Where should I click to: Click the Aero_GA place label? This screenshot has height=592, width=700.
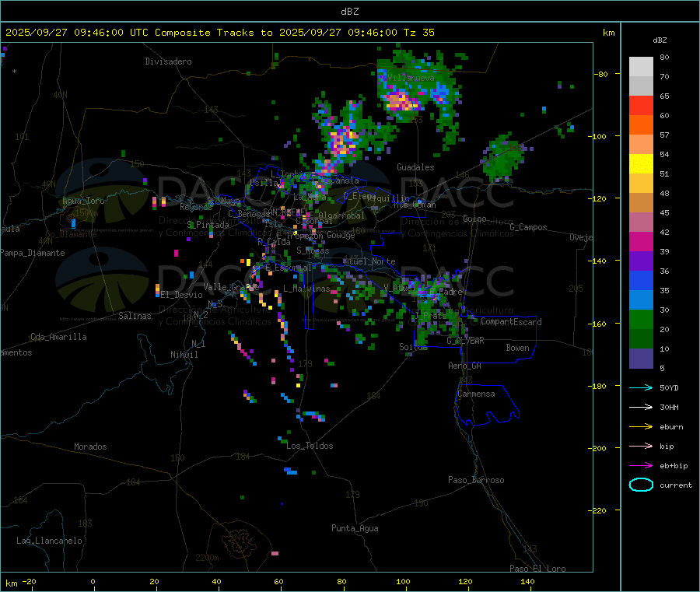click(x=465, y=366)
